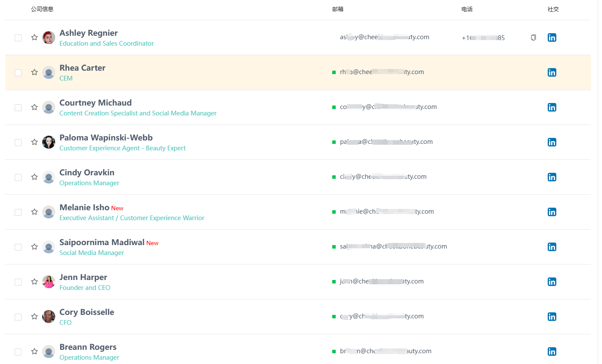Star Rhea Carter as favorite
The image size is (602, 364).
pyautogui.click(x=34, y=72)
